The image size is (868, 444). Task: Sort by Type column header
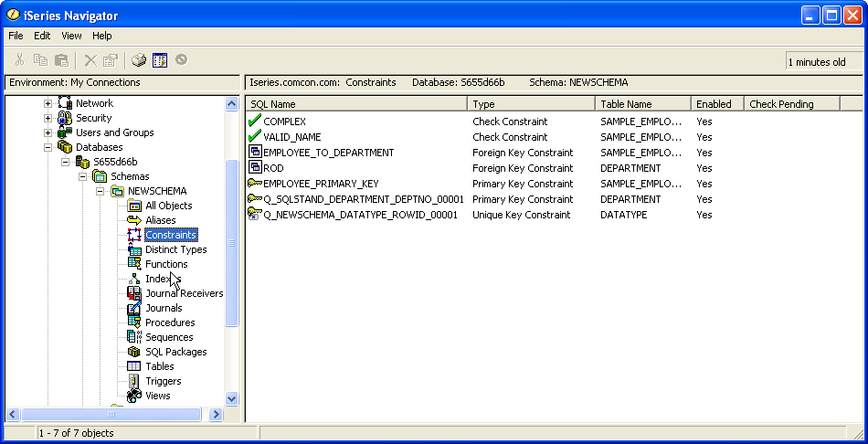532,103
